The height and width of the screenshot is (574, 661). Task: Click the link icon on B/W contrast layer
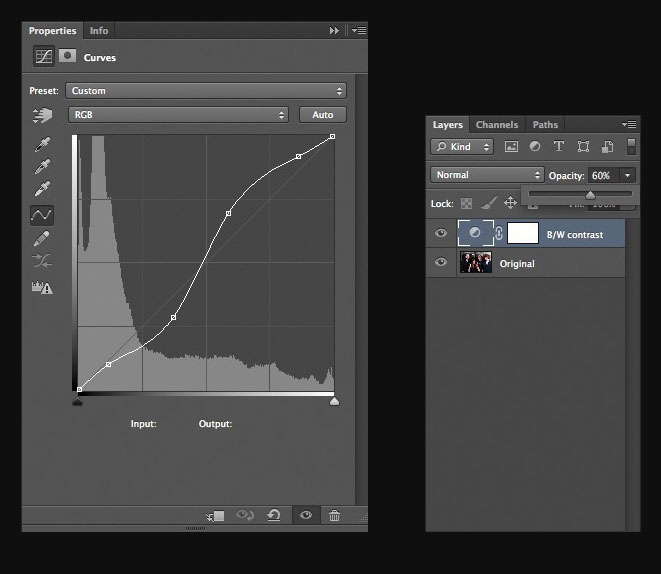click(x=499, y=233)
